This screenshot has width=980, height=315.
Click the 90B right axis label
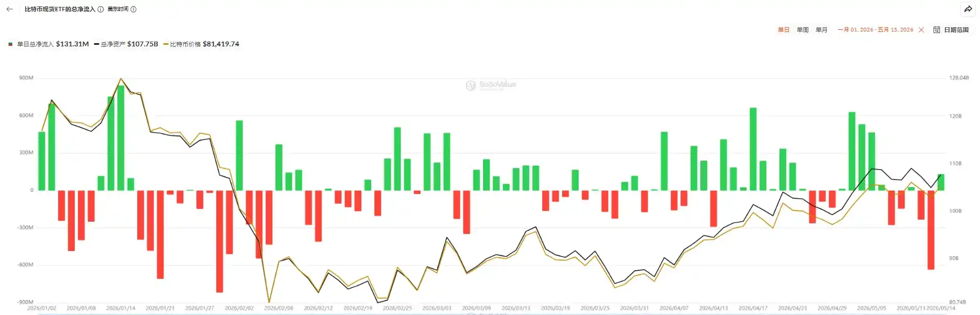(954, 259)
